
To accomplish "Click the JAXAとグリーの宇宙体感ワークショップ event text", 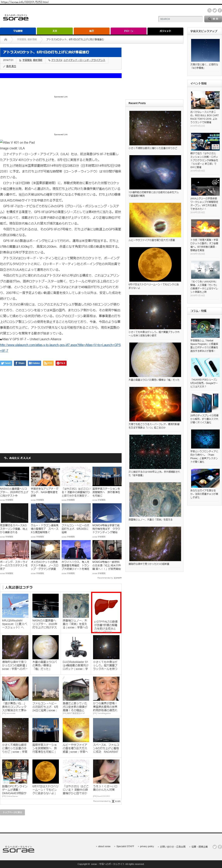I will [204, 204].
